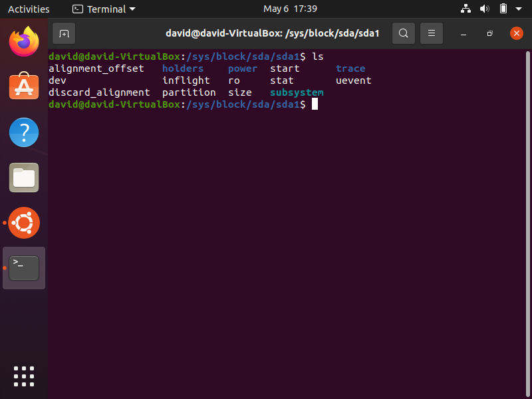Click the Ubuntu logo dock icon

24,223
